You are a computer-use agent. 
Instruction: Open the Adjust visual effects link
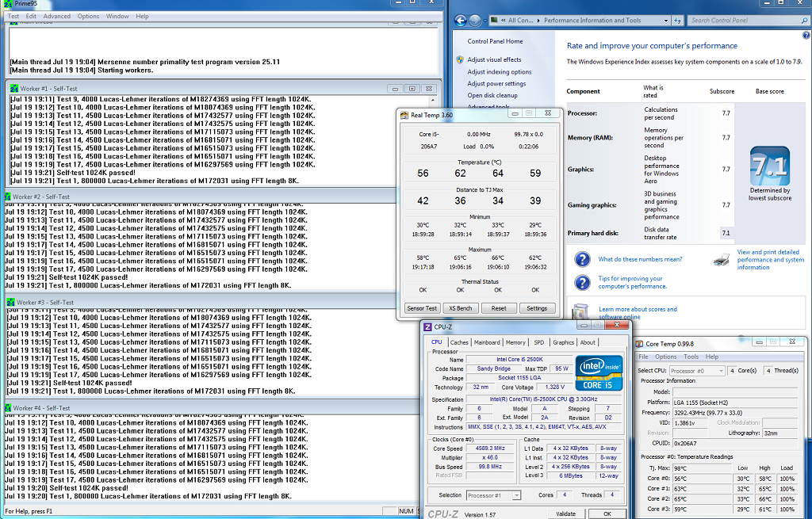(x=494, y=59)
